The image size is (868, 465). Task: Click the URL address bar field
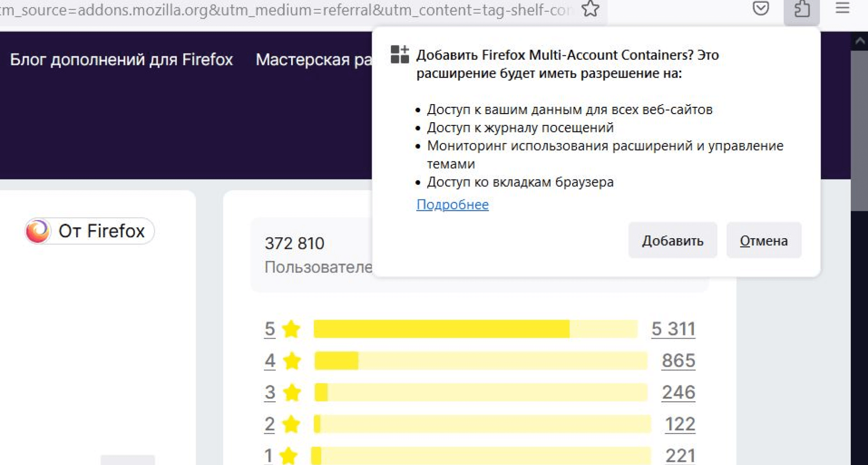tap(282, 10)
